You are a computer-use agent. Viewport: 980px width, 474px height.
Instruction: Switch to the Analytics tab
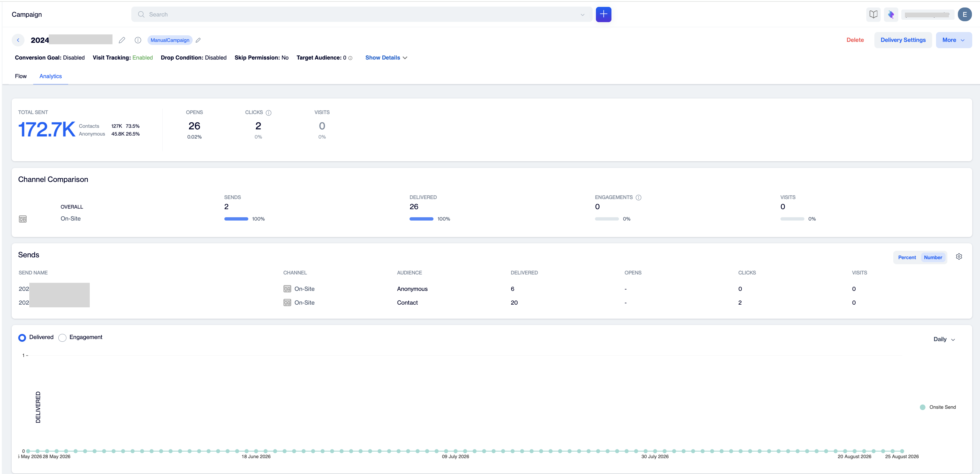[x=51, y=76]
